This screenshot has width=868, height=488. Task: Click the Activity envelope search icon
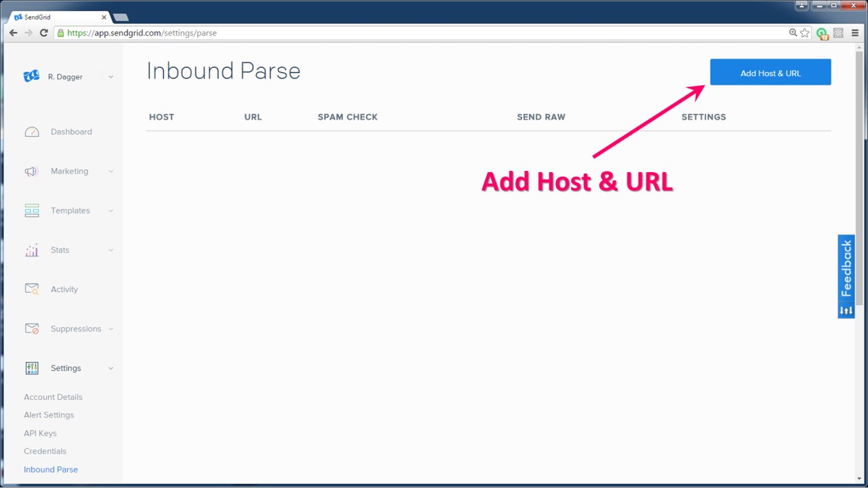pyautogui.click(x=32, y=289)
